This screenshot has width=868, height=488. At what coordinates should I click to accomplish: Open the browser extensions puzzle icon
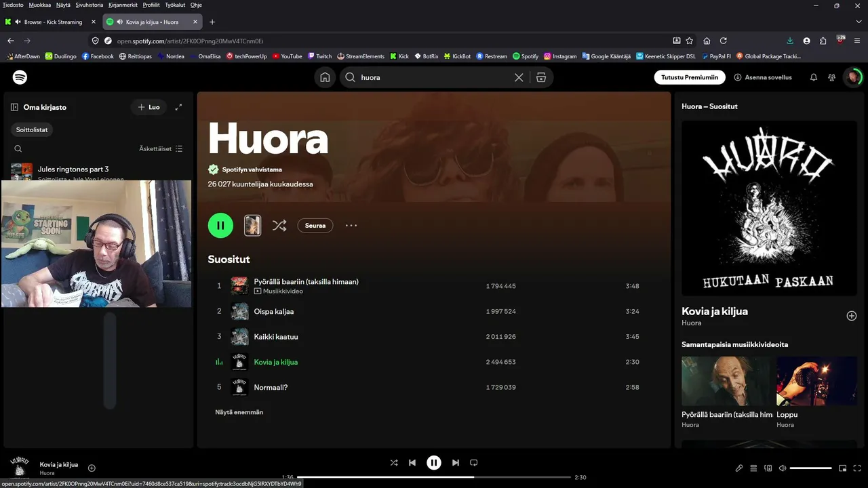pos(823,41)
